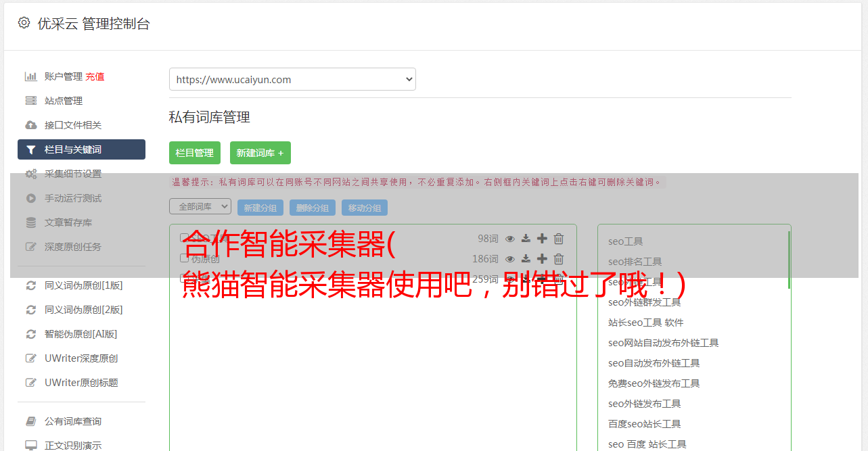Select keyword seo排名工具
The height and width of the screenshot is (451, 868).
(x=635, y=262)
